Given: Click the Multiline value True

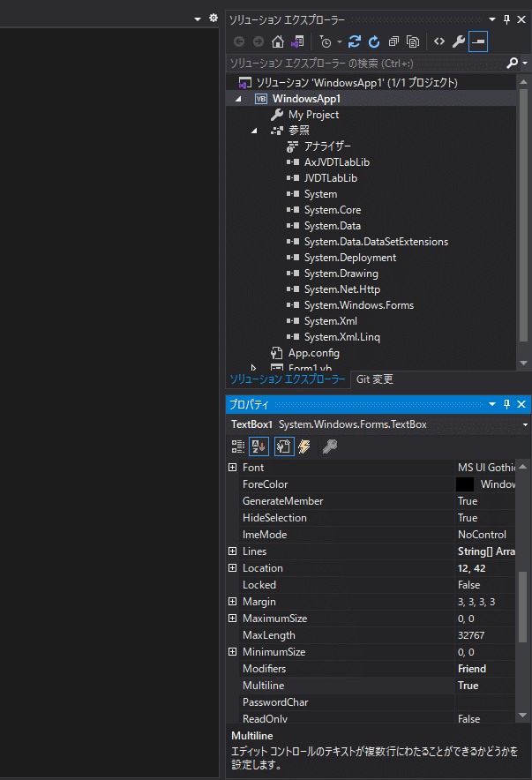Looking at the screenshot, I should [x=468, y=686].
